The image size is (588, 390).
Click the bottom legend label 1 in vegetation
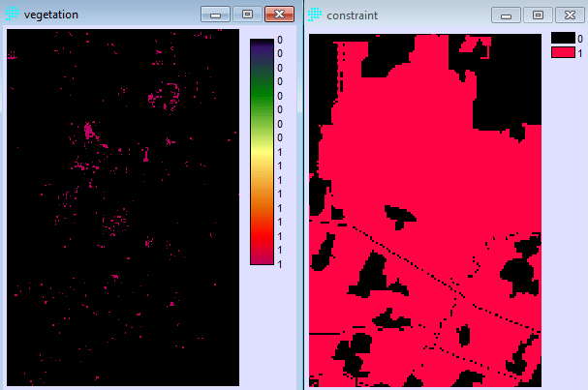click(x=280, y=263)
